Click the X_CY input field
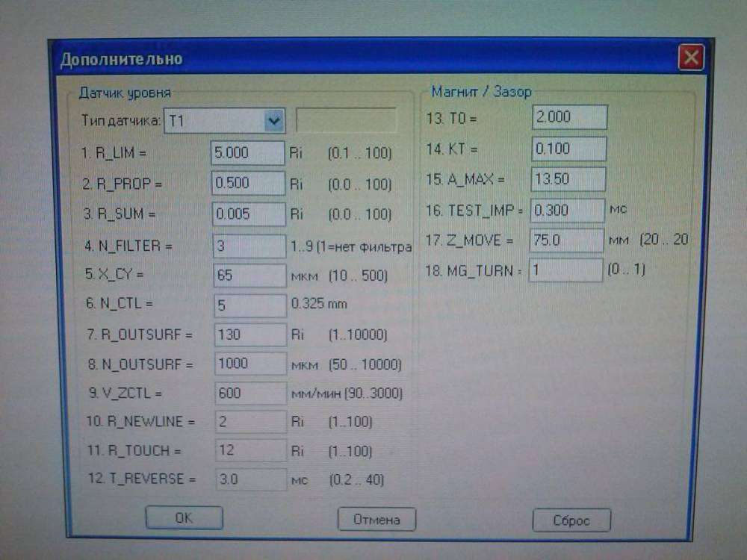747x560 pixels. click(249, 275)
